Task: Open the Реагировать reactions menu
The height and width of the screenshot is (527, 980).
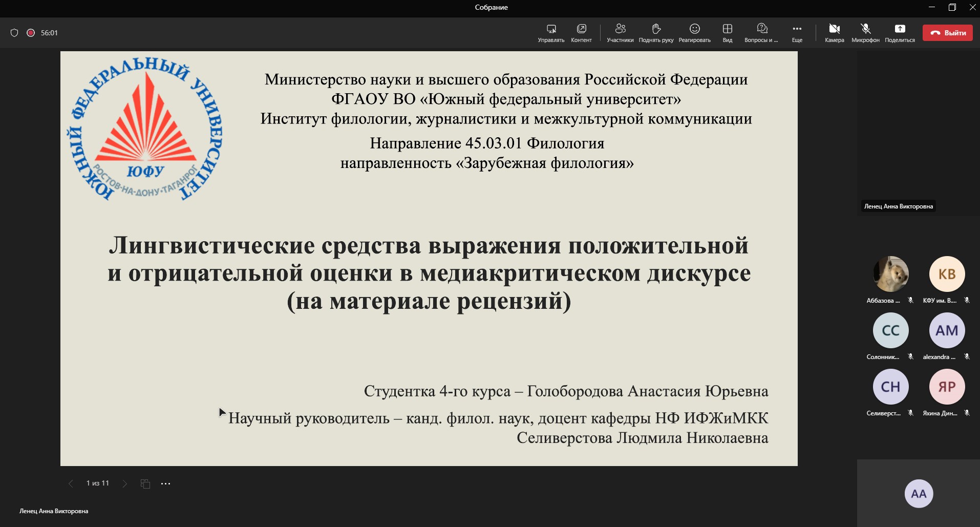Action: pyautogui.click(x=694, y=32)
